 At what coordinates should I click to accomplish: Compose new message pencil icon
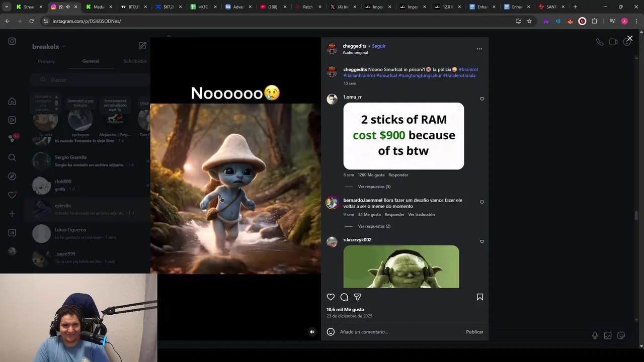pos(142,46)
